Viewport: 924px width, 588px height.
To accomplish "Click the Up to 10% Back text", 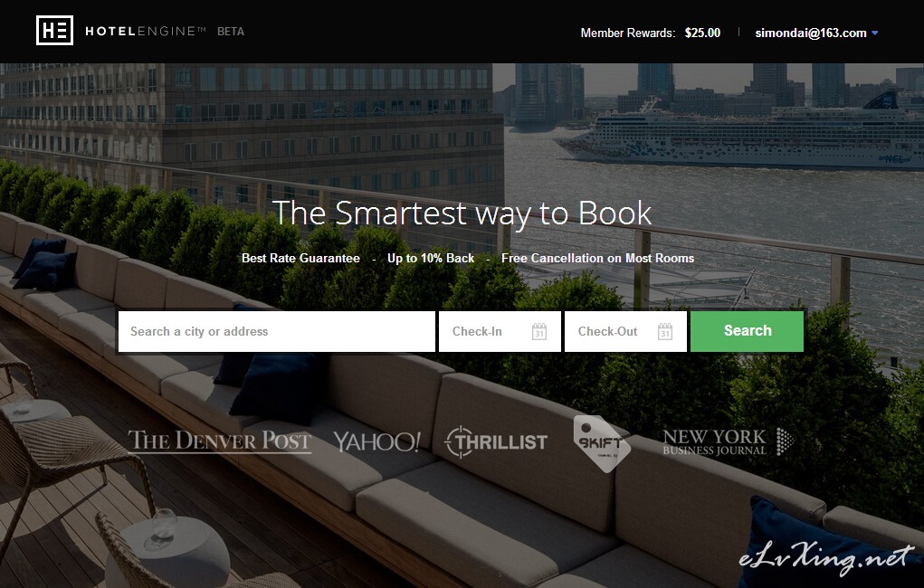I will 431,258.
